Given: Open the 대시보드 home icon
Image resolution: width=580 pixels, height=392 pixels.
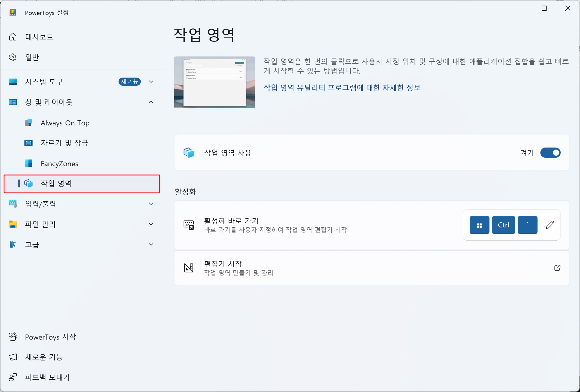Looking at the screenshot, I should pos(12,37).
